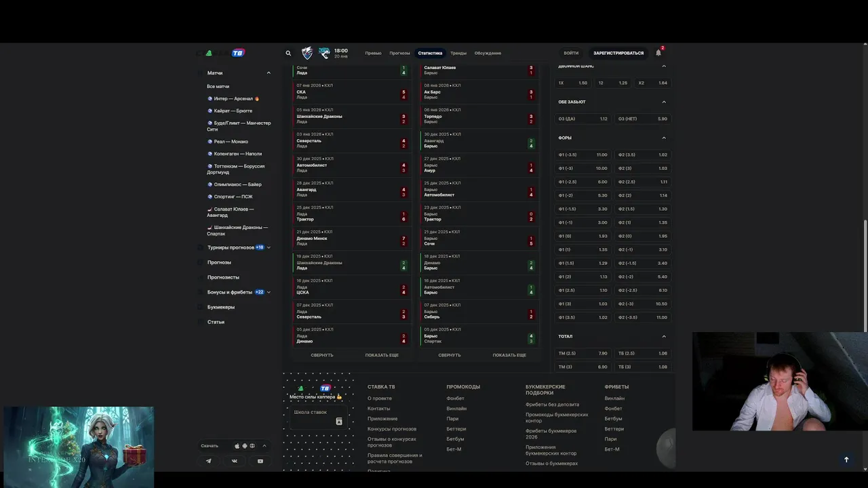
Task: Select ОЗ (НЕТ) 5.90 odds
Action: point(643,119)
